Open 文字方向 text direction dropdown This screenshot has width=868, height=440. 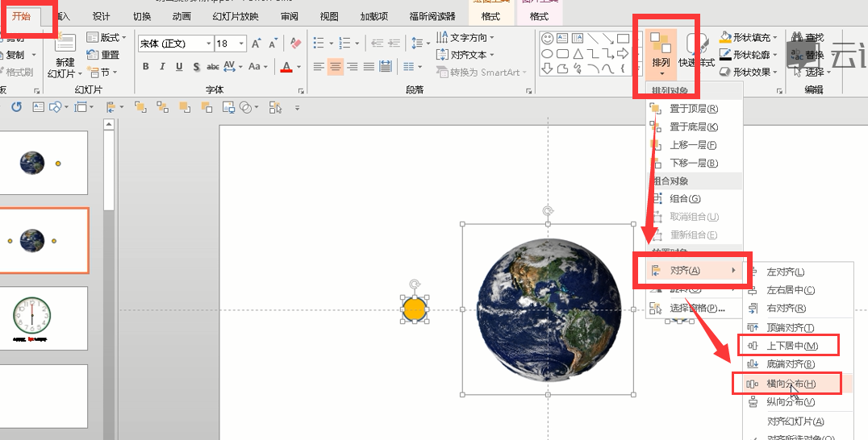click(465, 37)
